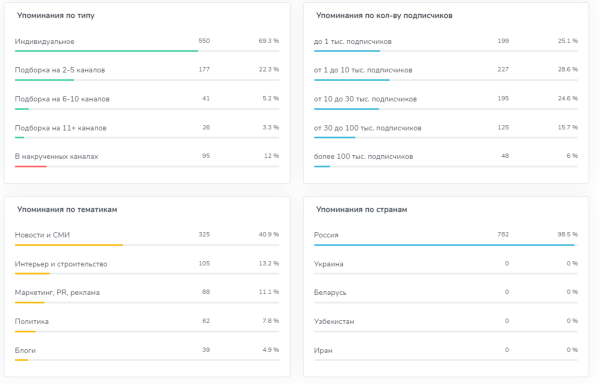
Task: Open более 100 тыс. подписчиков row
Action: pyautogui.click(x=446, y=159)
